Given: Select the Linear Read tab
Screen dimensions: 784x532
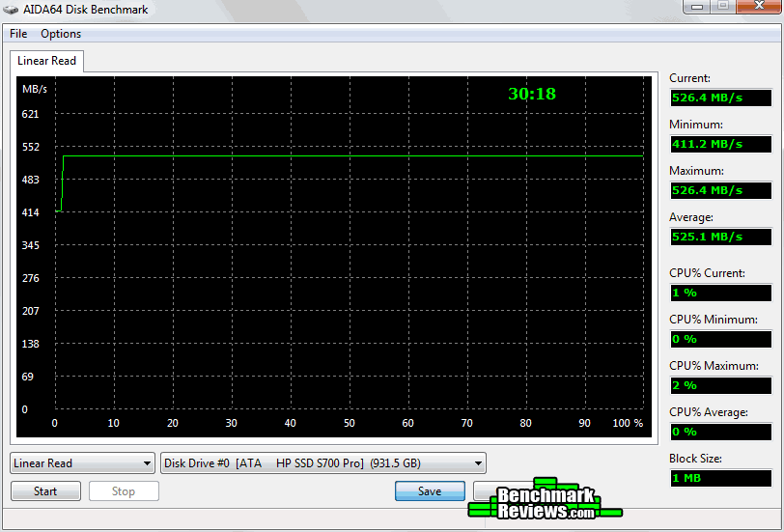Looking at the screenshot, I should [47, 61].
